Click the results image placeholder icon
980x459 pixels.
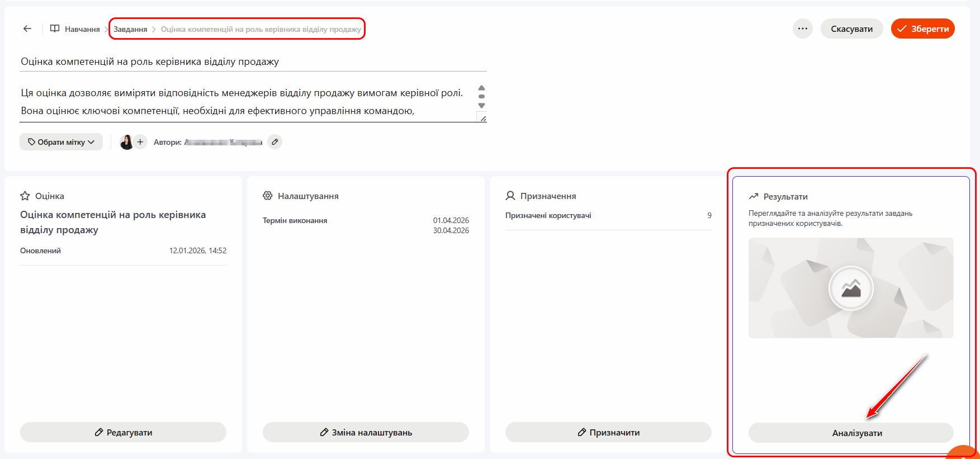pyautogui.click(x=851, y=288)
